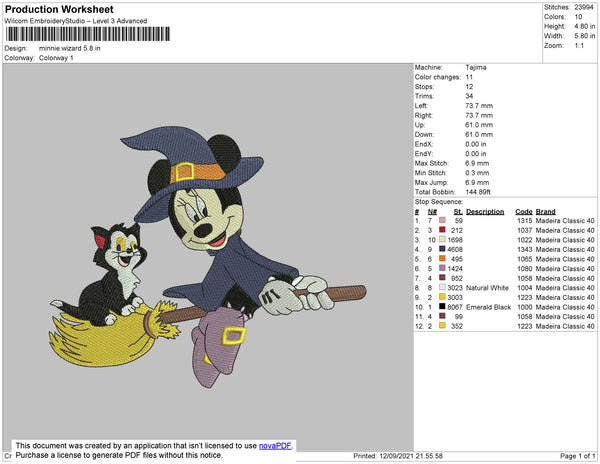600x464 pixels.
Task: Click the machine value 'Tajima'
Action: pos(476,67)
